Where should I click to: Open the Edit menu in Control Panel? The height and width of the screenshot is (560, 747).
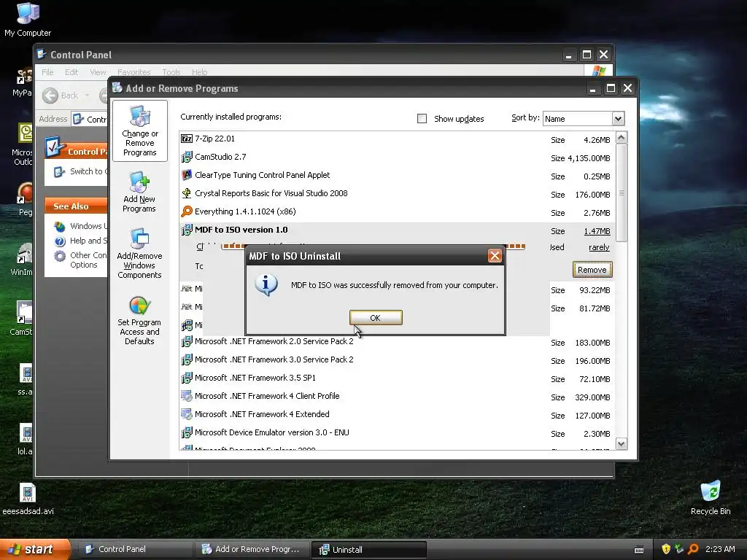(x=71, y=72)
